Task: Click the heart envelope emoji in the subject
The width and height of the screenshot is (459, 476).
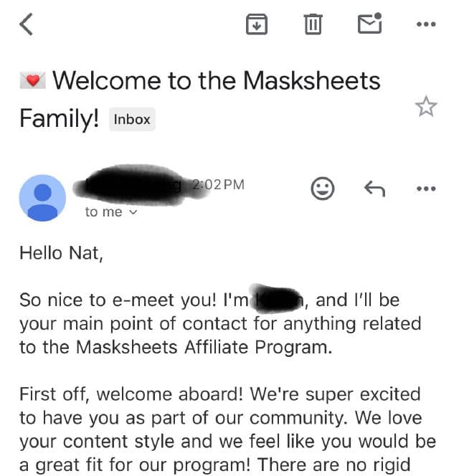Action: pos(32,80)
